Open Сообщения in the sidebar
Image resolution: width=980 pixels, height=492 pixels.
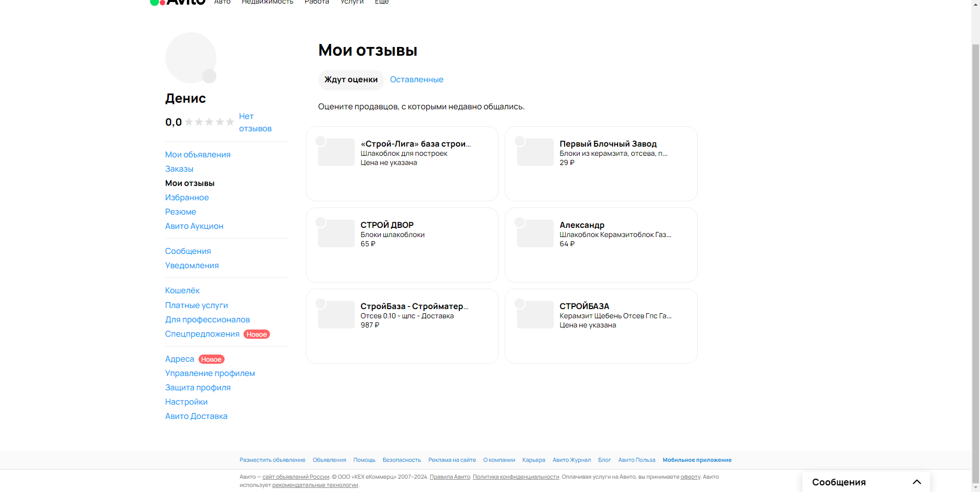[x=188, y=251]
